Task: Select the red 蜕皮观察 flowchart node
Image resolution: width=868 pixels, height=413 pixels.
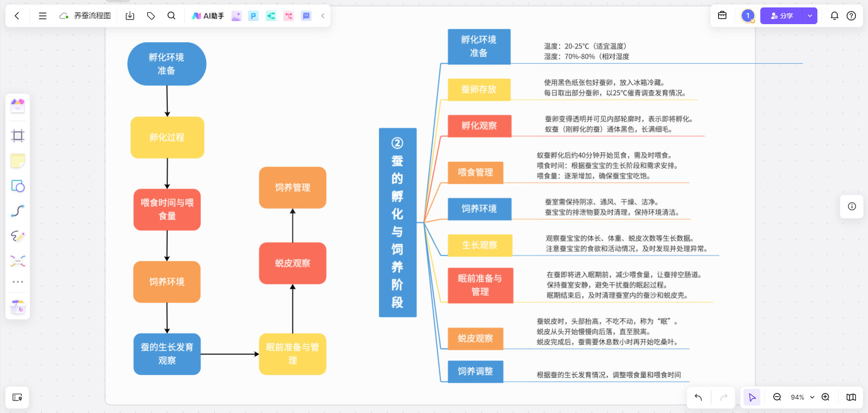Action: (x=292, y=263)
